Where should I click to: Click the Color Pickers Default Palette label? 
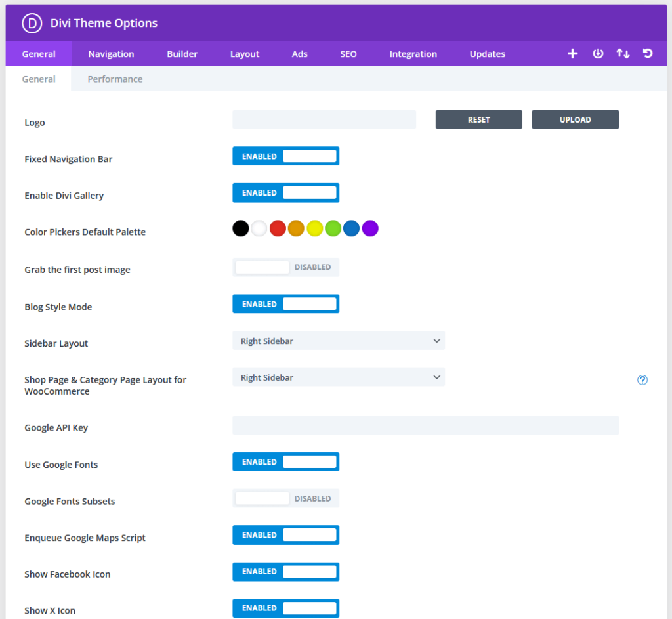point(85,232)
